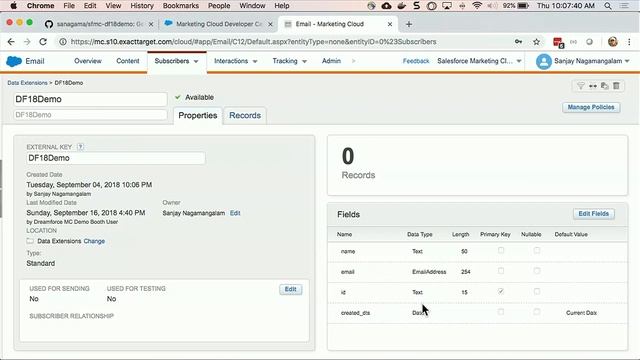The height and width of the screenshot is (360, 640).
Task: Switch to sfmc-df18demo GitHub browser tab
Action: pos(100,24)
